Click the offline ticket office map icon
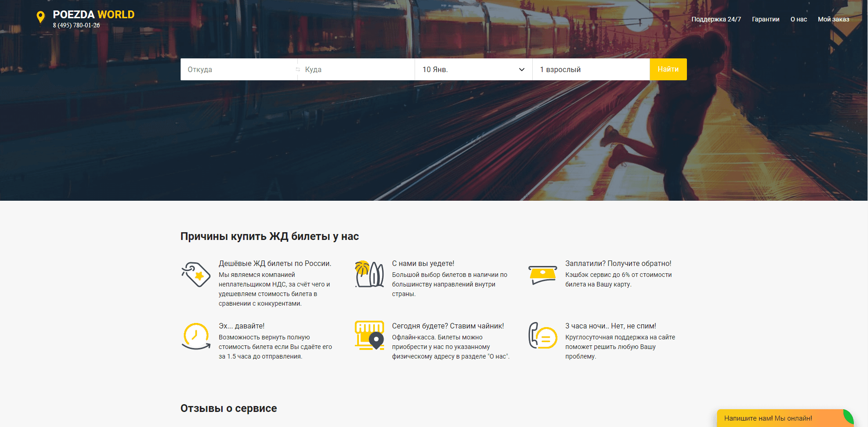This screenshot has width=868, height=427. [x=369, y=335]
